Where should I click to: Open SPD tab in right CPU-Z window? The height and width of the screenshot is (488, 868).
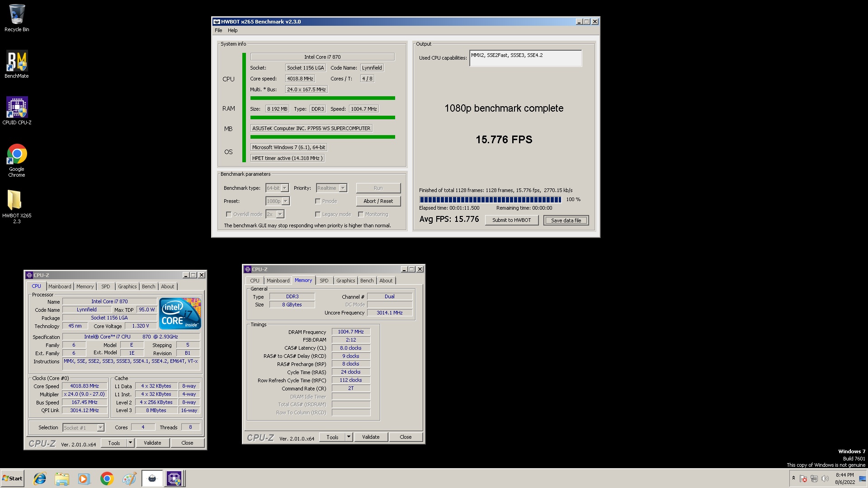coord(324,281)
